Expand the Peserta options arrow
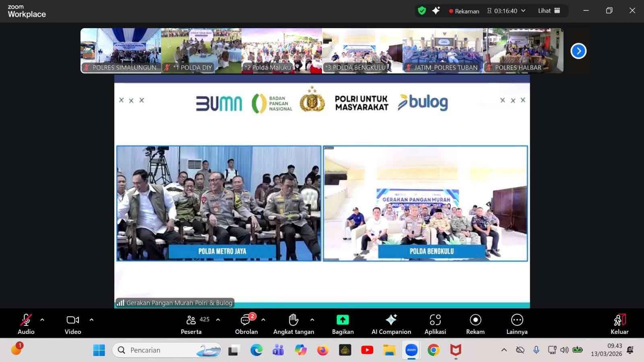 point(218,320)
